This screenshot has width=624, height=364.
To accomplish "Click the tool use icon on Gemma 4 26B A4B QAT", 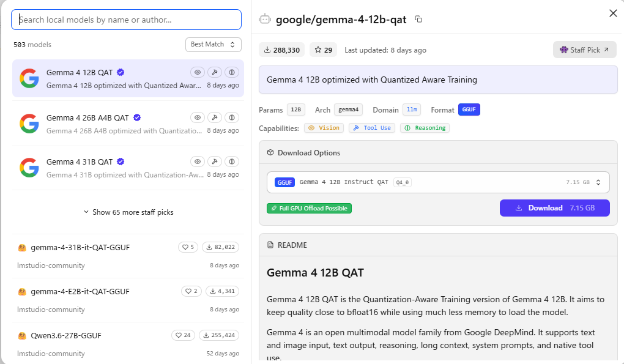I will click(215, 117).
